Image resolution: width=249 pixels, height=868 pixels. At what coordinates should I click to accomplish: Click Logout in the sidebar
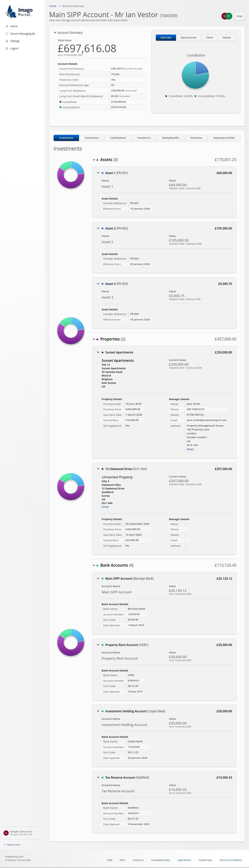pos(14,48)
